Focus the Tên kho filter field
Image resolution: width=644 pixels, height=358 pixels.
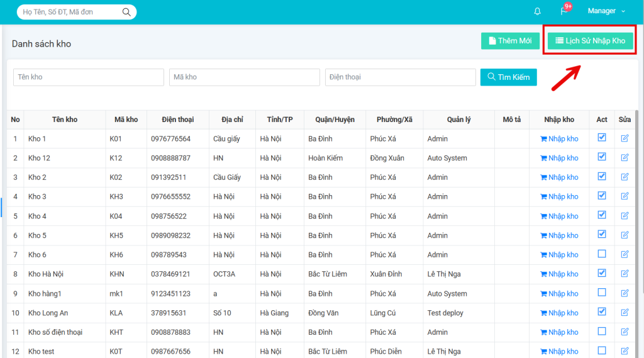88,77
